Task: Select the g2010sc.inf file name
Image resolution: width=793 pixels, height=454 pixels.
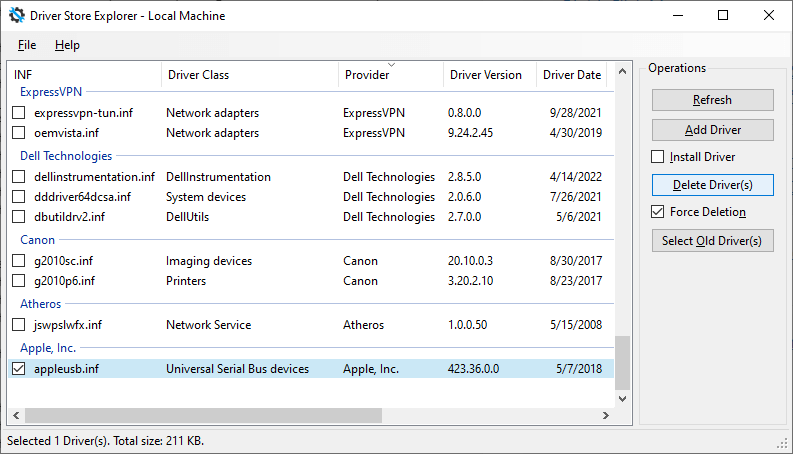Action: 64,260
